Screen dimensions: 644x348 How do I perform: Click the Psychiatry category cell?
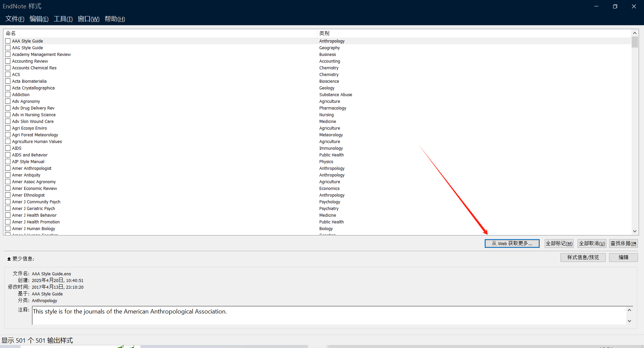click(x=329, y=208)
